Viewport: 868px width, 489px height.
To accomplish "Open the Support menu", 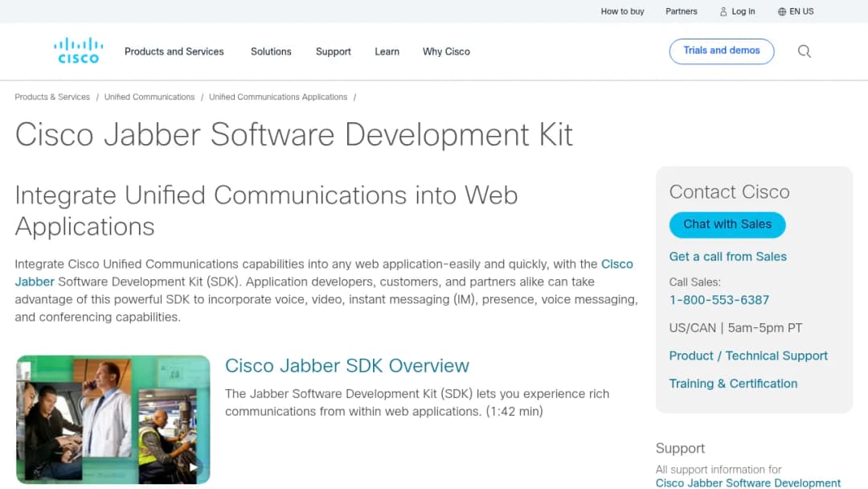I will (x=334, y=51).
